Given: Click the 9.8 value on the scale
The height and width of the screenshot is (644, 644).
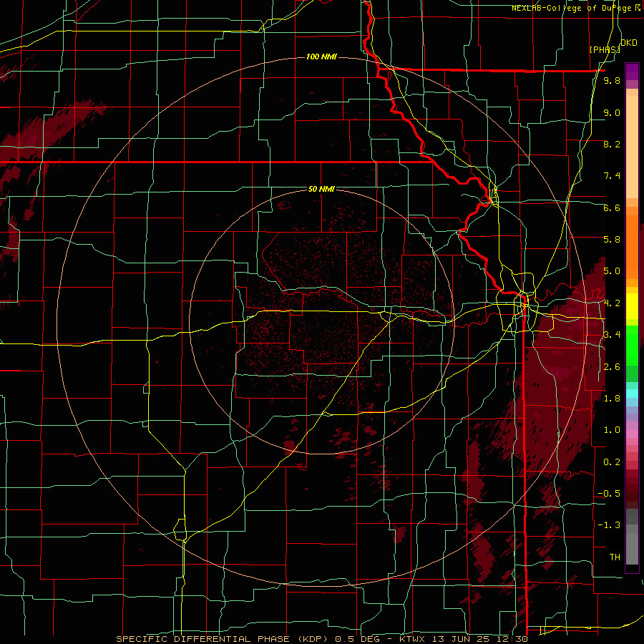Looking at the screenshot, I should pyautogui.click(x=612, y=80).
